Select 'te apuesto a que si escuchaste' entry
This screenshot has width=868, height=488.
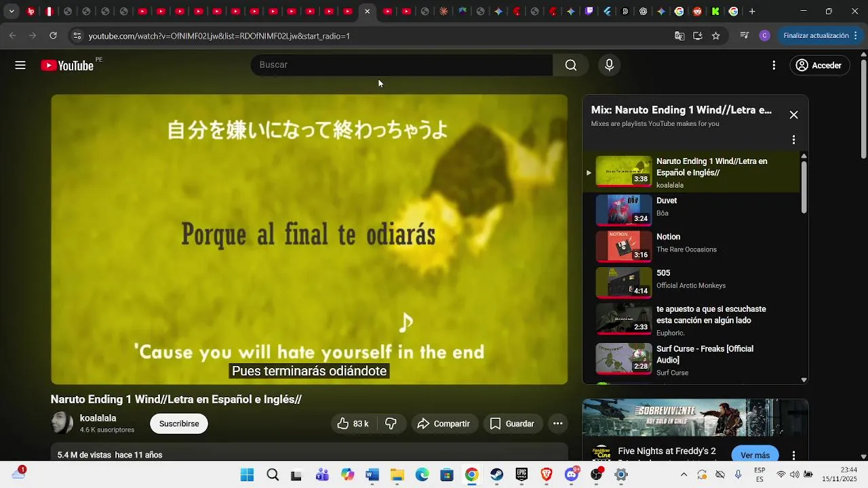pos(692,320)
